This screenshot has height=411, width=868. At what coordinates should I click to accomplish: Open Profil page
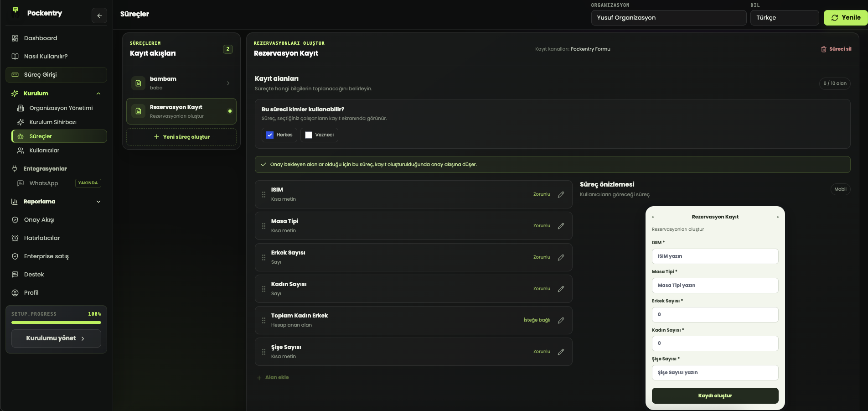tap(56, 293)
